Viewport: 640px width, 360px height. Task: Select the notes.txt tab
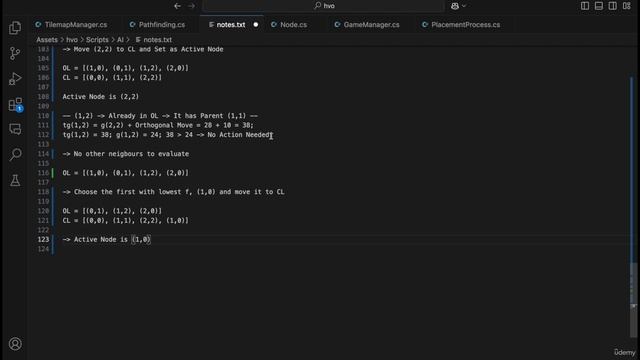(x=227, y=24)
